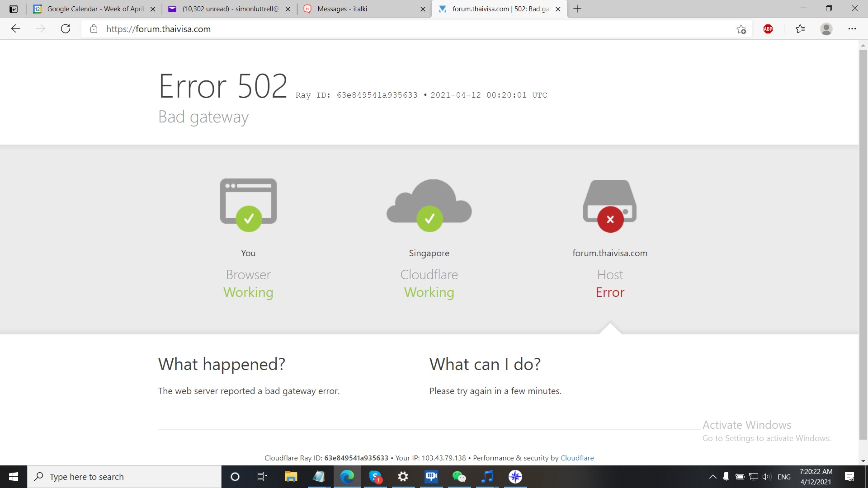The width and height of the screenshot is (868, 488).
Task: Click the page scrollbar down arrow
Action: tap(863, 461)
